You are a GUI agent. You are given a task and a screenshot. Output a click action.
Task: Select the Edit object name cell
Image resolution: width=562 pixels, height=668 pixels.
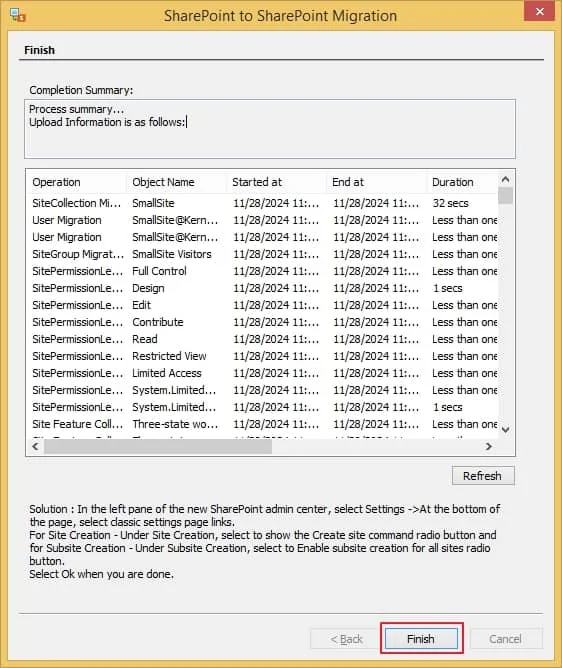coord(141,305)
